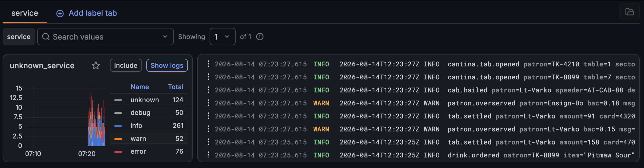Switch to the service tab
The width and height of the screenshot is (644, 168).
tap(25, 13)
